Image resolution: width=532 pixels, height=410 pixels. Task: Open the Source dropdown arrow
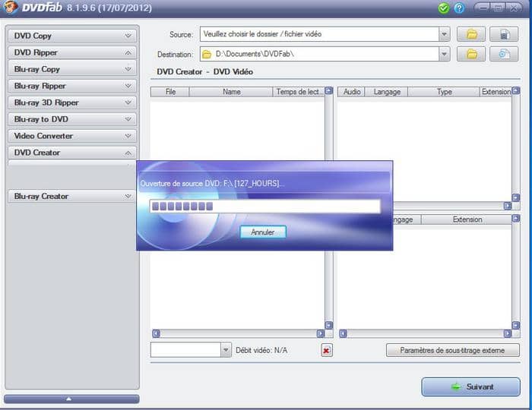(x=444, y=34)
